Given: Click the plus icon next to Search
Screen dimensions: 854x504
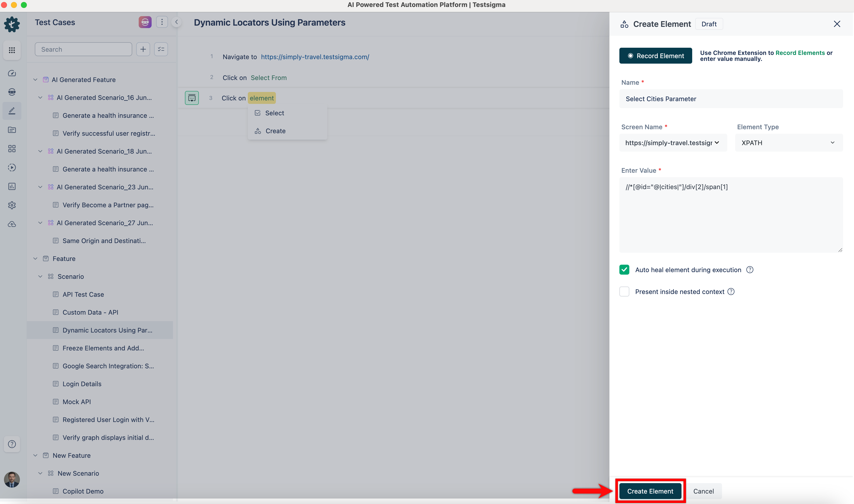Looking at the screenshot, I should pyautogui.click(x=143, y=49).
